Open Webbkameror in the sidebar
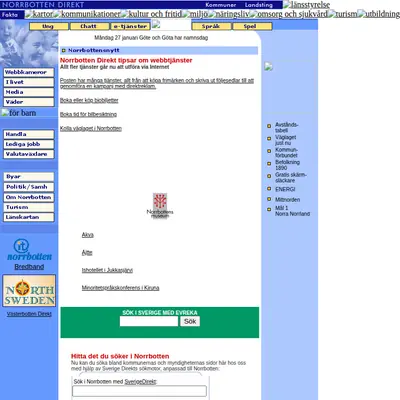This screenshot has height=400, width=400. pyautogui.click(x=29, y=72)
